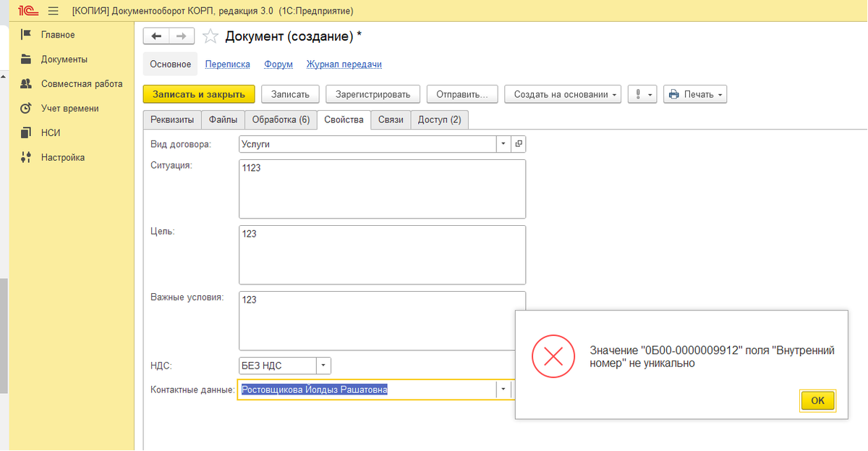Switch to the Файлы tab

tap(222, 120)
